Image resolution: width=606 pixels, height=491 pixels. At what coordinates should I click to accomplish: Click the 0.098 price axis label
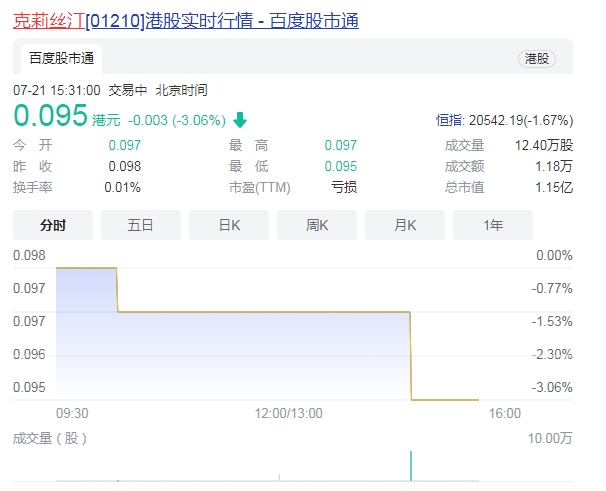tap(29, 256)
